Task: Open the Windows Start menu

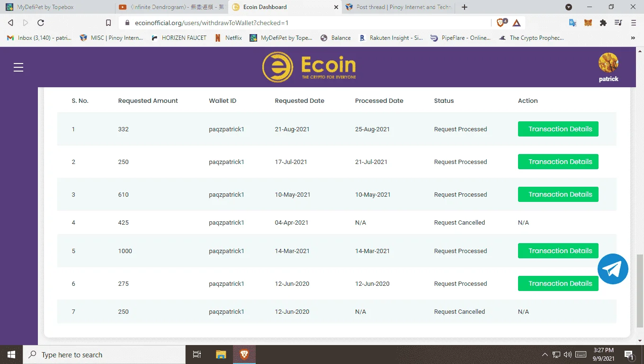Action: point(11,355)
